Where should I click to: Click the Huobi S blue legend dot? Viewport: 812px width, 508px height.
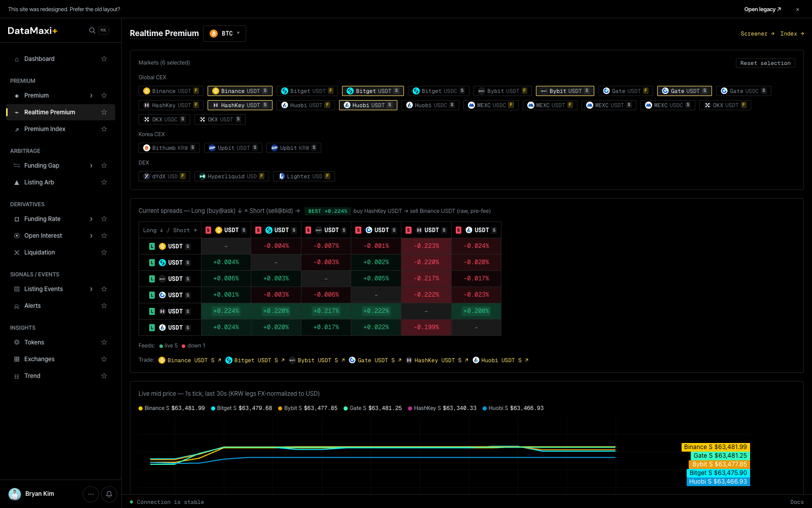[x=485, y=408]
